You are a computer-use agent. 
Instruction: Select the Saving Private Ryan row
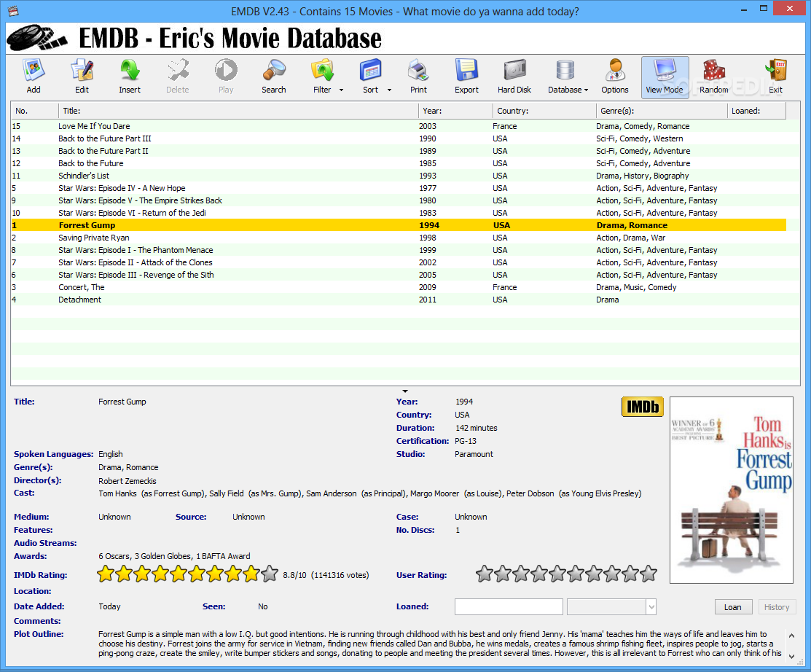(x=399, y=238)
